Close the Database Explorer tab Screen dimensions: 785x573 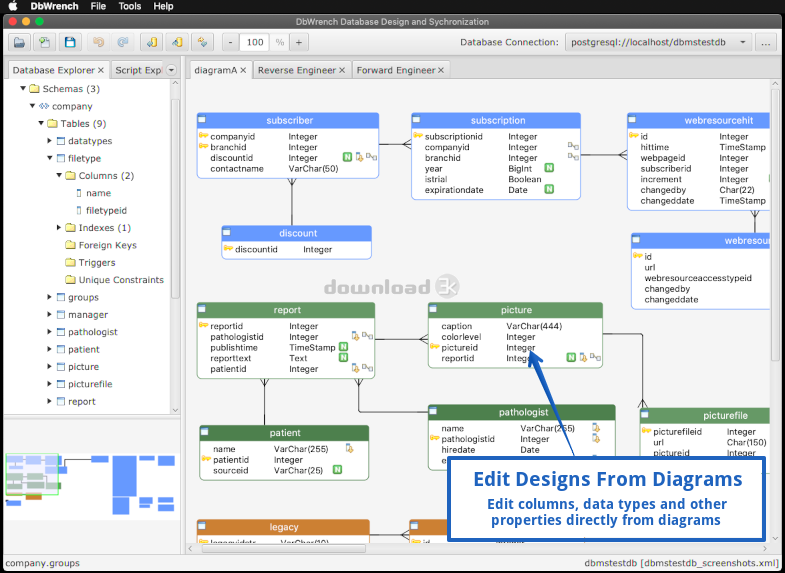click(101, 71)
